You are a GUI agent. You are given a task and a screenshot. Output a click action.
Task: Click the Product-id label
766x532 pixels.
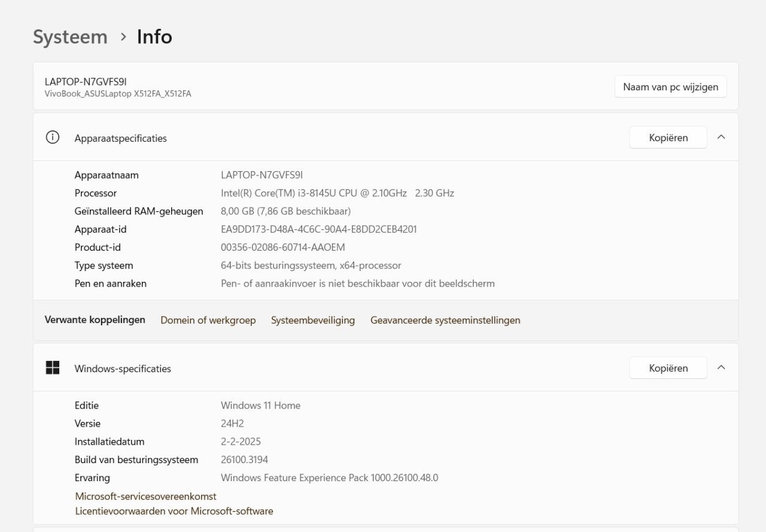point(98,247)
